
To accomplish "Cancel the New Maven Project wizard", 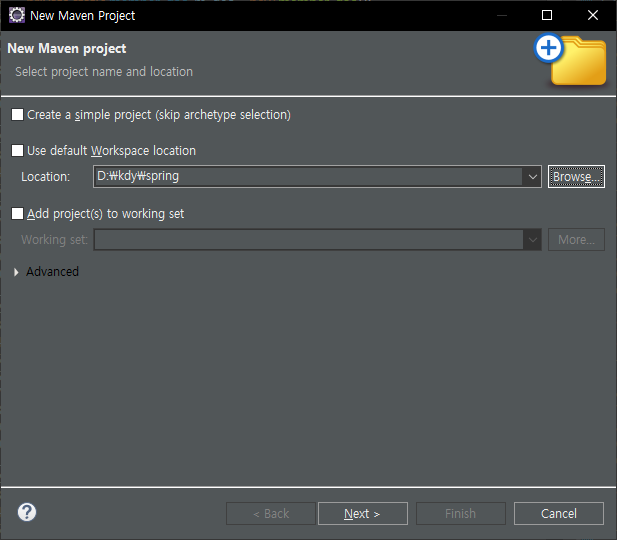I will (559, 513).
